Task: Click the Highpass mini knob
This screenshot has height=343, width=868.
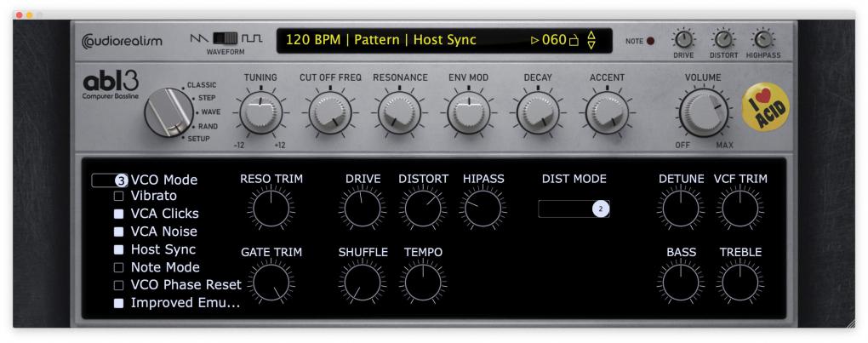Action: [x=762, y=39]
